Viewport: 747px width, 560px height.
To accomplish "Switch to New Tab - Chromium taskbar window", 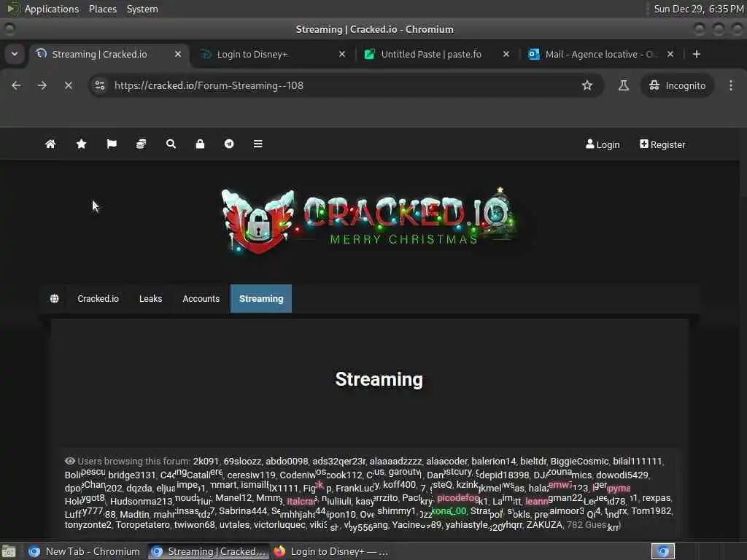I will (85, 551).
